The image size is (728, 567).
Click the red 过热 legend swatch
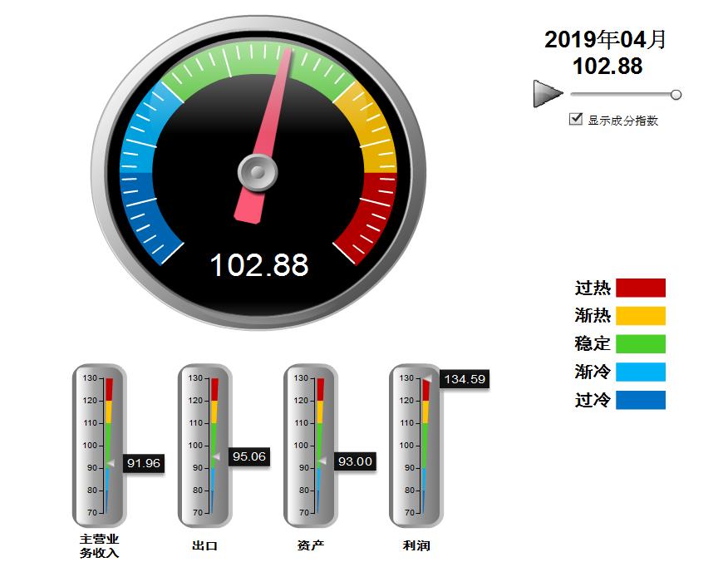pyautogui.click(x=640, y=288)
